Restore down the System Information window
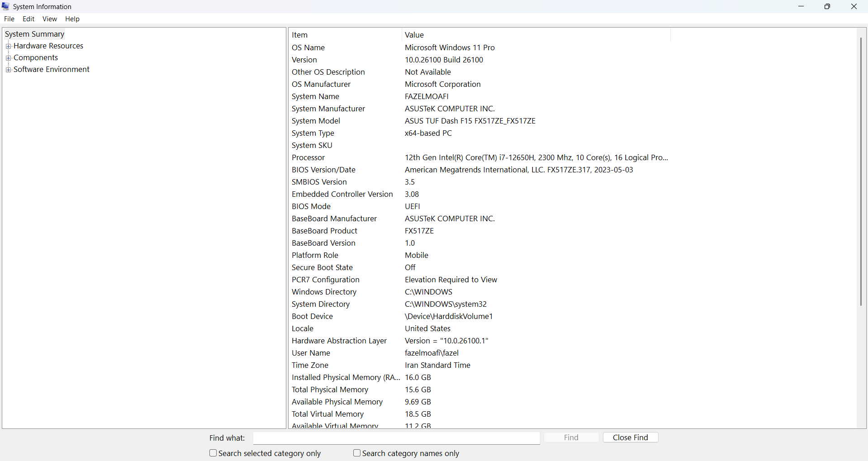 coord(827,6)
